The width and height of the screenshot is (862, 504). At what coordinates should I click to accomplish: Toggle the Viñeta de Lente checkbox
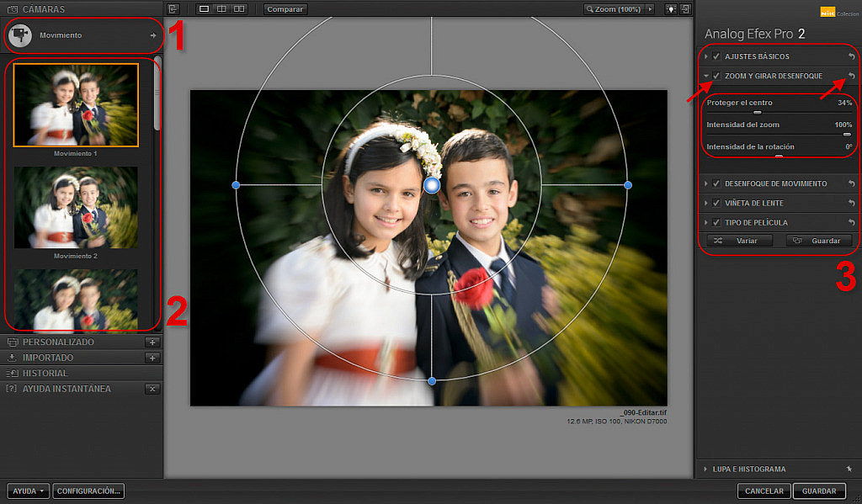point(716,203)
